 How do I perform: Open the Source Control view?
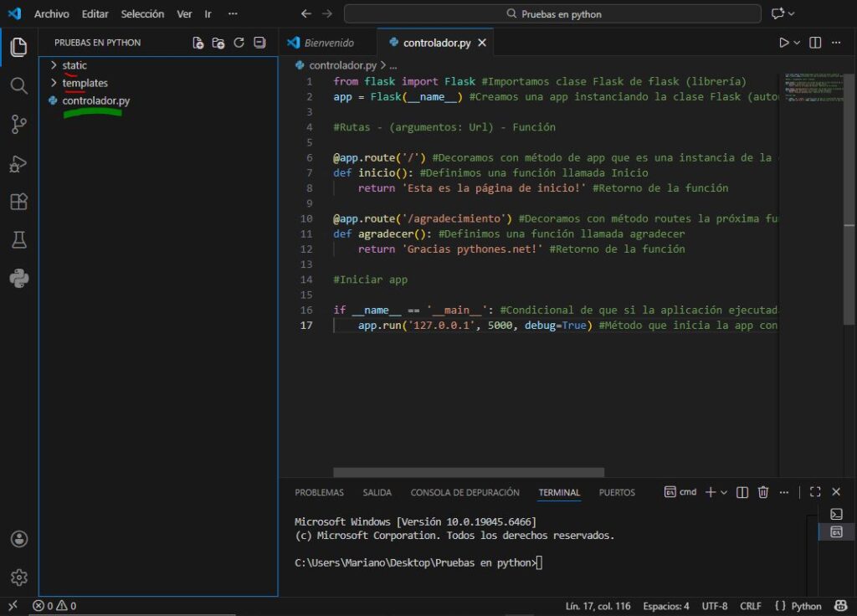click(18, 125)
